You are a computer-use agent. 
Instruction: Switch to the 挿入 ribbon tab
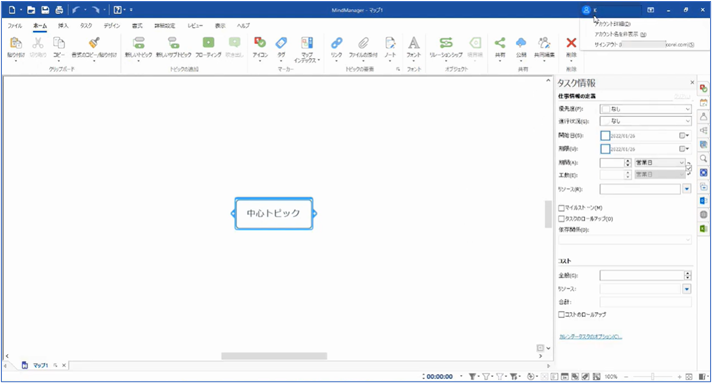63,26
